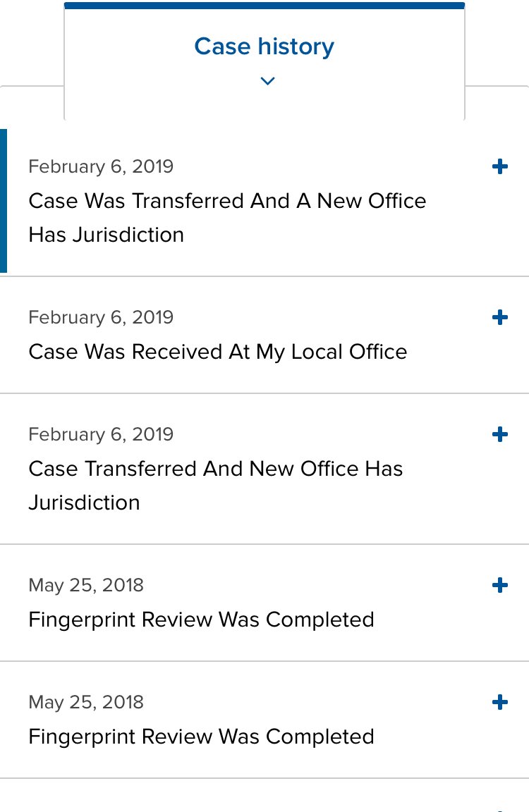The image size is (529, 812).
Task: Click date above 'Case Was Received At My Local Office'
Action: point(101,317)
